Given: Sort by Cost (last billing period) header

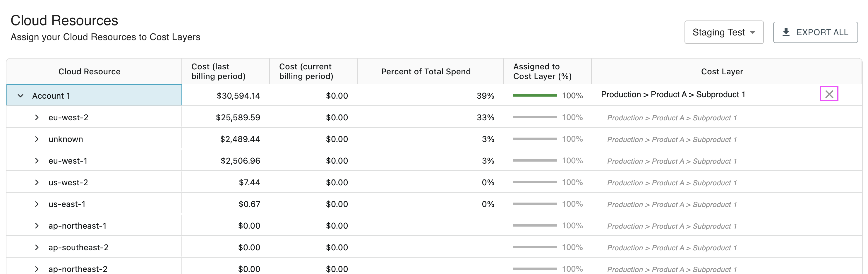Looking at the screenshot, I should (x=218, y=71).
